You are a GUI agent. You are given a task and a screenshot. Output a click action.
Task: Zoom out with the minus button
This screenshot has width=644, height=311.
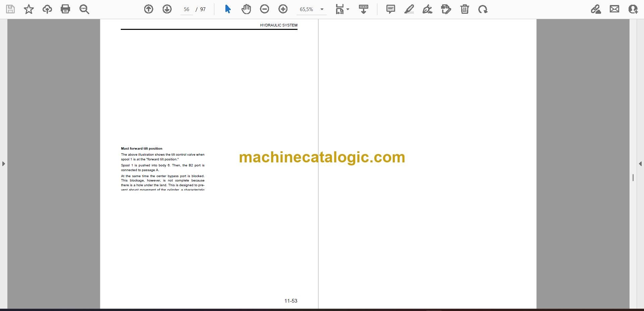coord(265,9)
